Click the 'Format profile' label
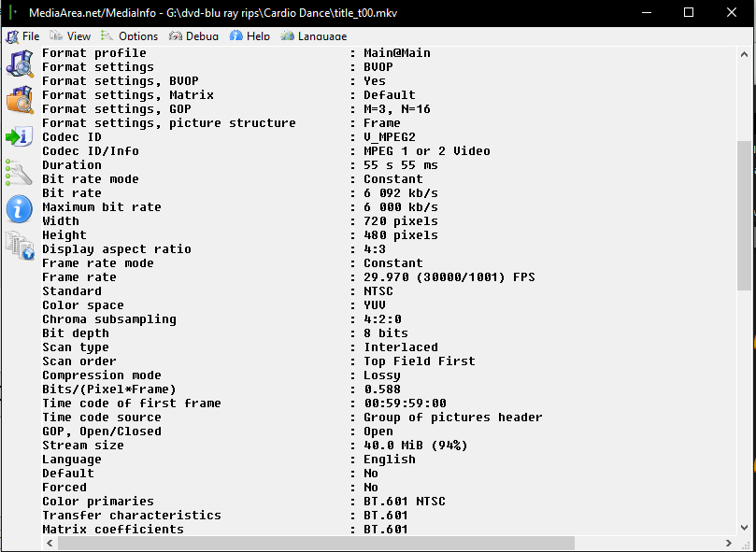This screenshot has width=756, height=552. coord(94,53)
